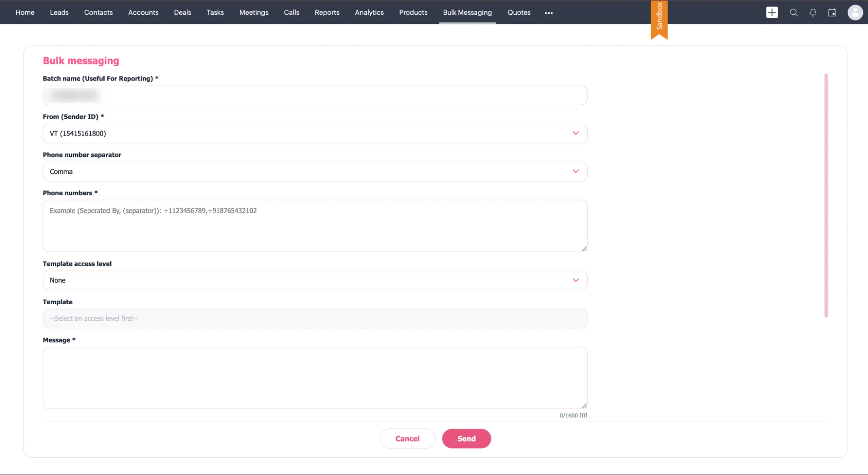Click the plus create-new icon
The height and width of the screenshot is (475, 868).
pos(772,13)
